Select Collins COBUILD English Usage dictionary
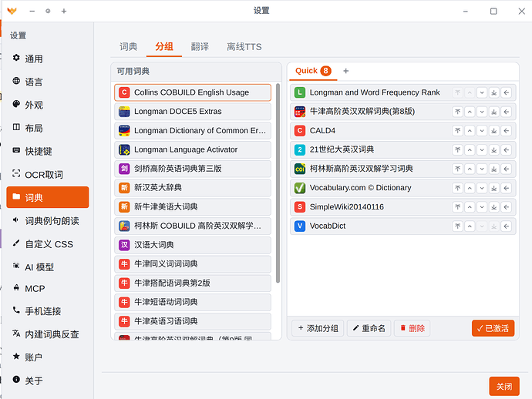Image resolution: width=532 pixels, height=399 pixels. (193, 92)
